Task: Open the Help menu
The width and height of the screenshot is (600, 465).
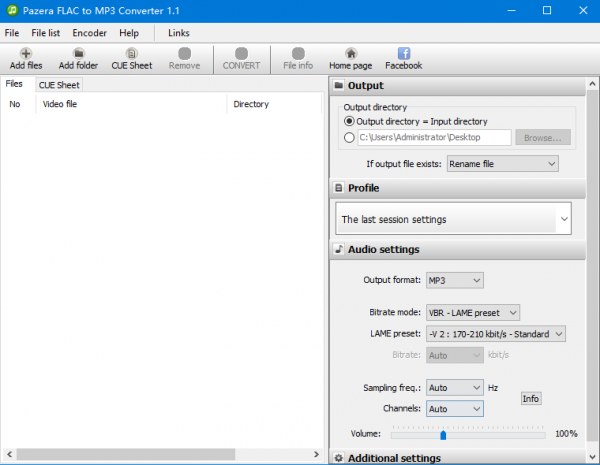Action: [x=129, y=33]
